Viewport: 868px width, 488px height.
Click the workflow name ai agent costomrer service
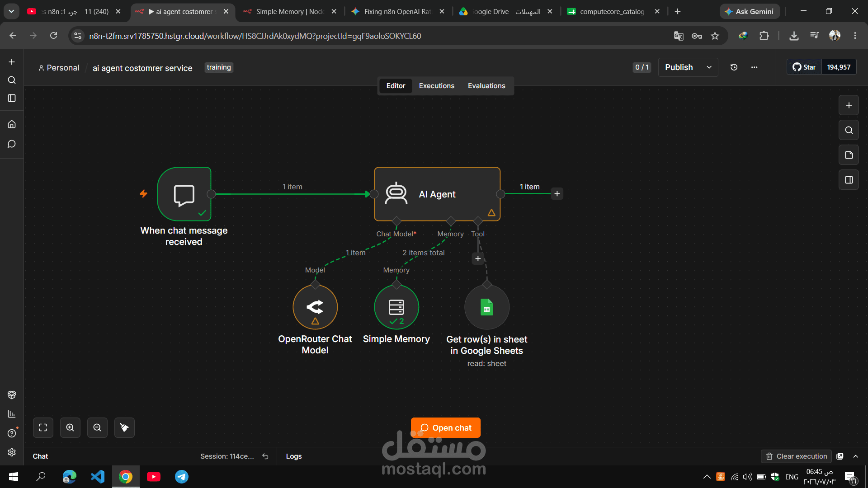pos(142,68)
